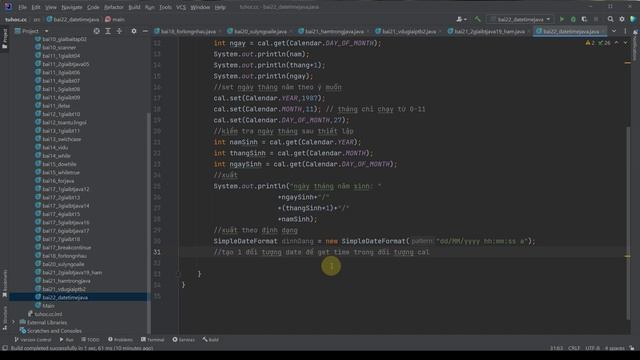
Task: Open the TODO tool window
Action: point(90,340)
